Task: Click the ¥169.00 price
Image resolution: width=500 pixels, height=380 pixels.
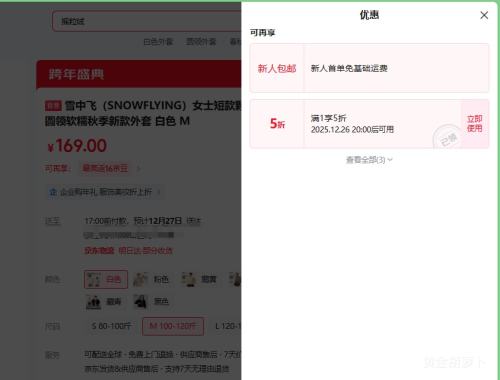Action: tap(77, 146)
